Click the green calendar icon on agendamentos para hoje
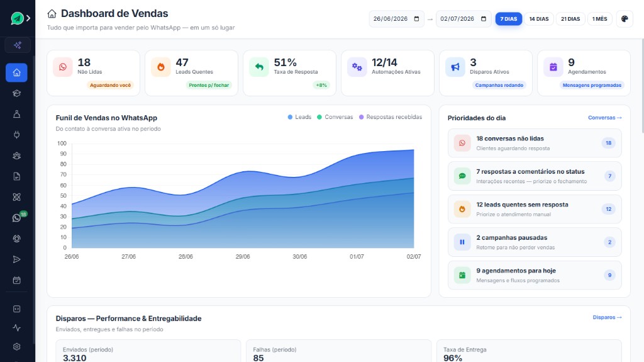 coord(462,275)
